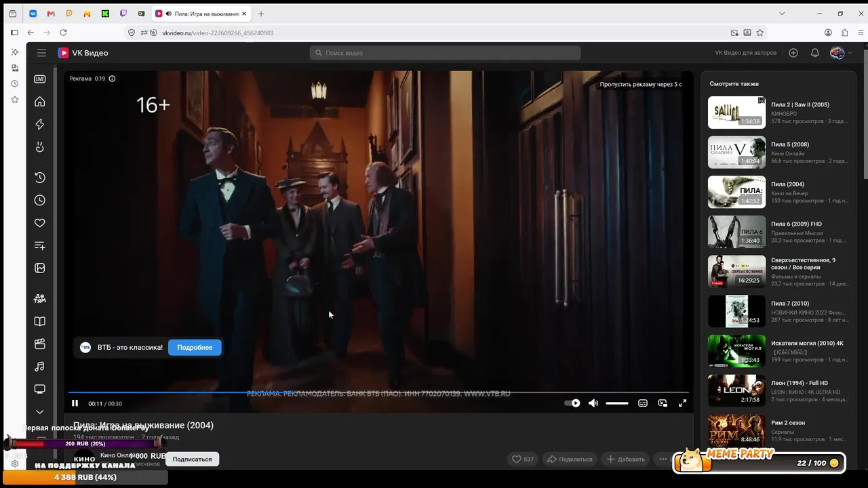This screenshot has height=488, width=868.
Task: Open Пила 2 | Saw II (2005) thumbnail
Action: click(x=736, y=113)
